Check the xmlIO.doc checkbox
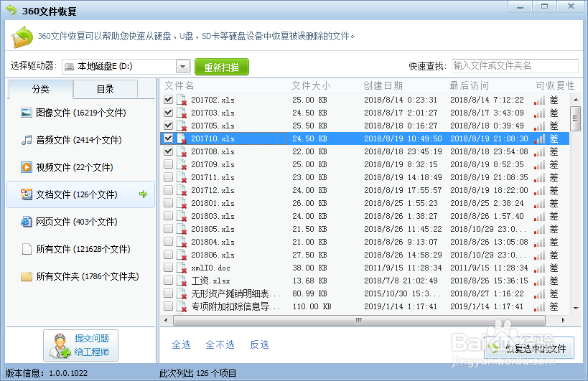Image resolution: width=588 pixels, height=381 pixels. point(169,268)
